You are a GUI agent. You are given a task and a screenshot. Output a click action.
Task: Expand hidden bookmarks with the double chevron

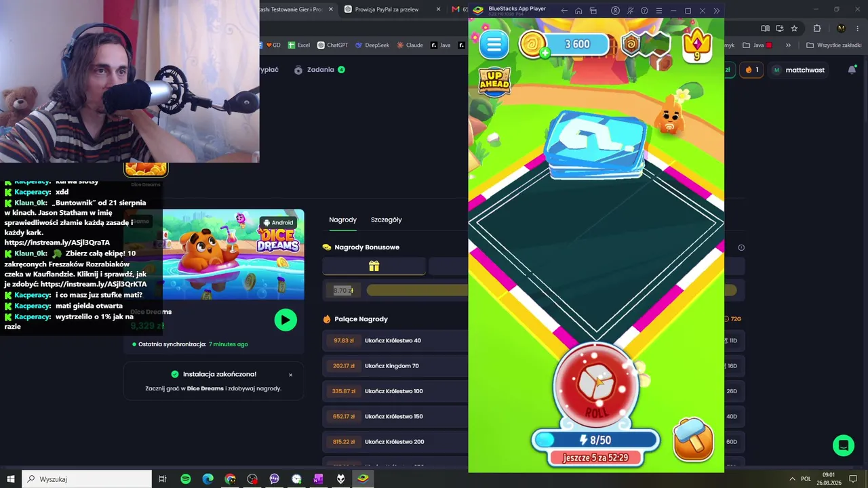point(788,45)
